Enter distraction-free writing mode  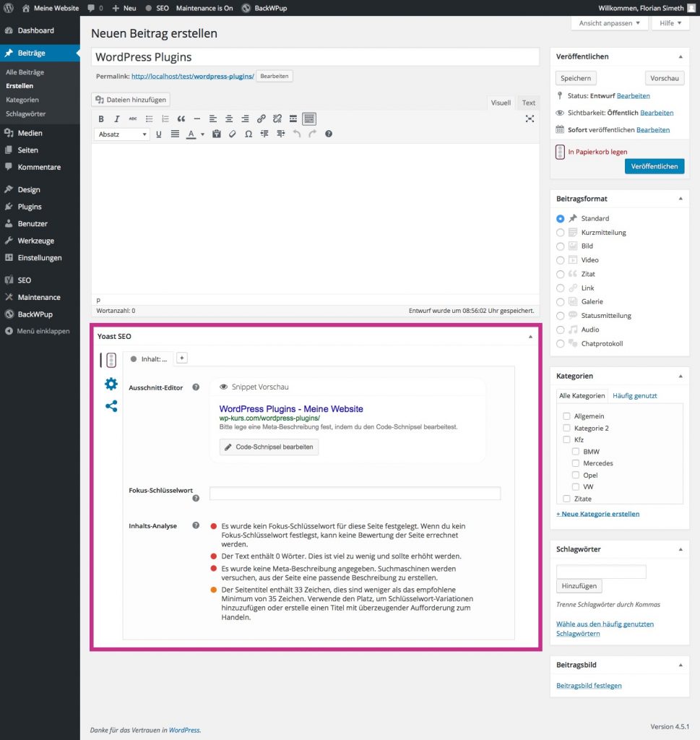coord(530,119)
